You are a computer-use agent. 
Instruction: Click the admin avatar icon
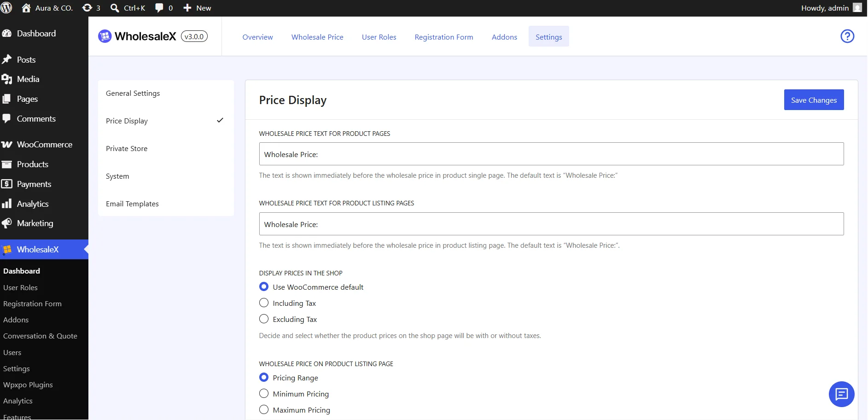click(857, 8)
